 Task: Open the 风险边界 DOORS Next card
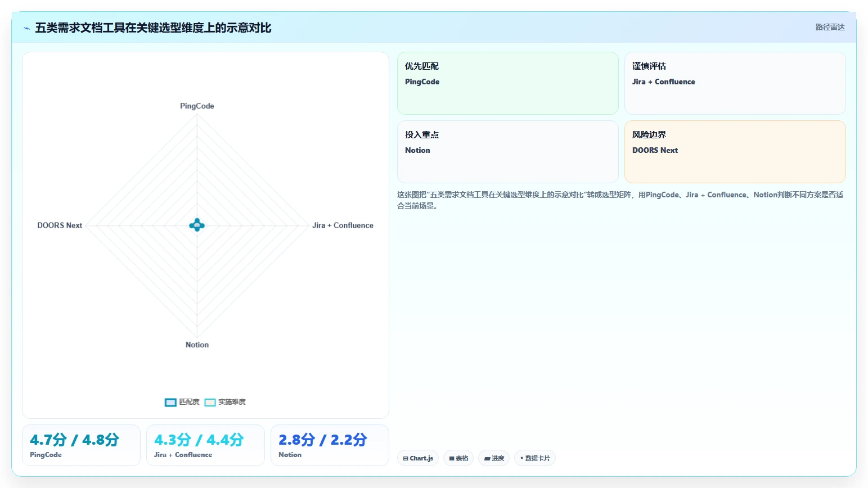[x=735, y=152]
